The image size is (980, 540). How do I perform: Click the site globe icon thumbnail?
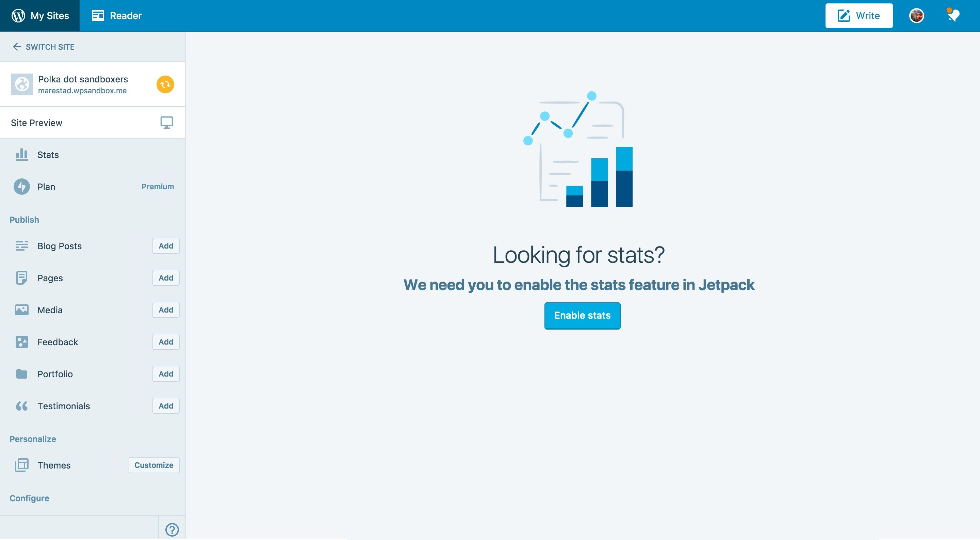[22, 84]
